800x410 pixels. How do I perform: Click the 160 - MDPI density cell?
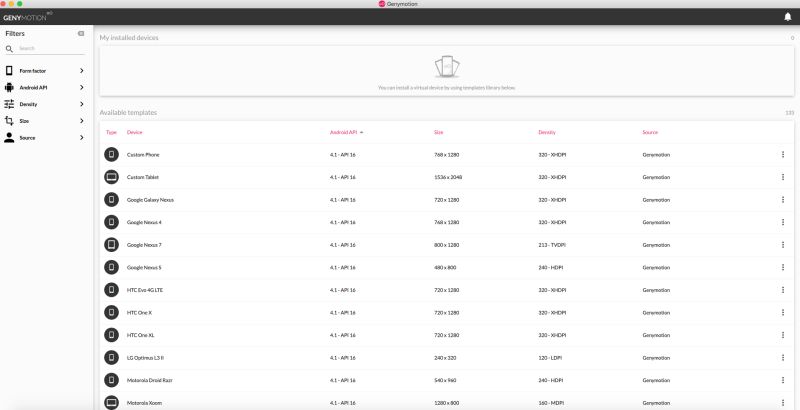(x=552, y=402)
